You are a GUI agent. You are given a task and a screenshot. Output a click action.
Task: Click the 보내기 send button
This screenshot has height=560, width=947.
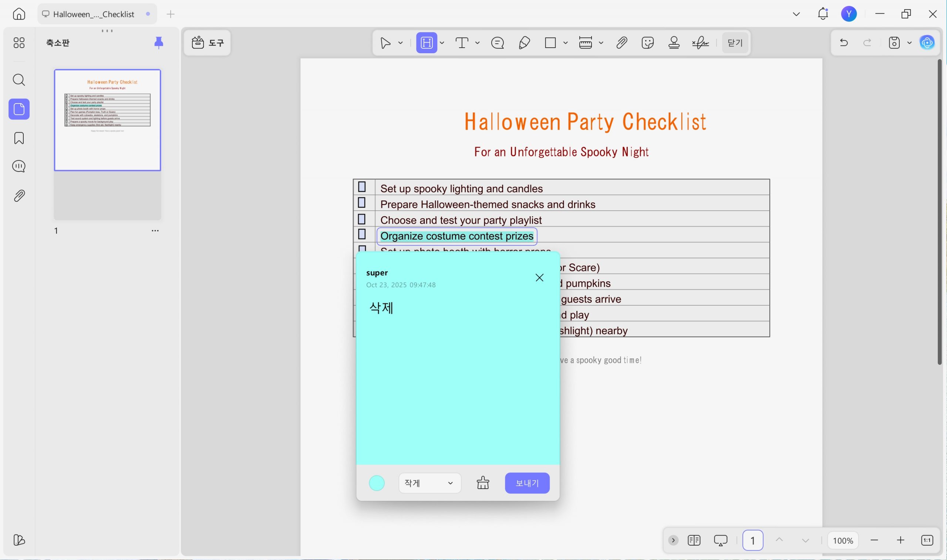527,483
